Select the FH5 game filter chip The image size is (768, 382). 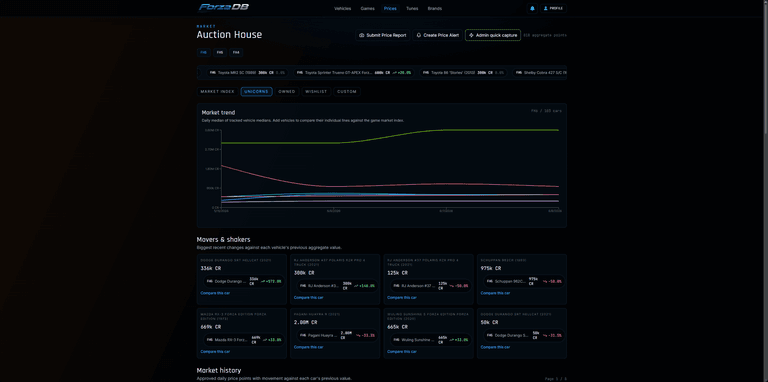pos(219,52)
